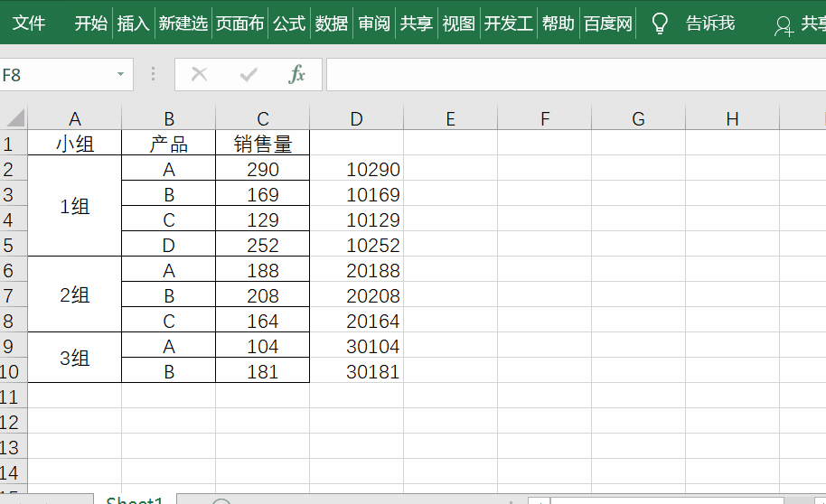Screen dimensions: 826x504
Task: Click product cell D in row 5
Action: (169, 245)
